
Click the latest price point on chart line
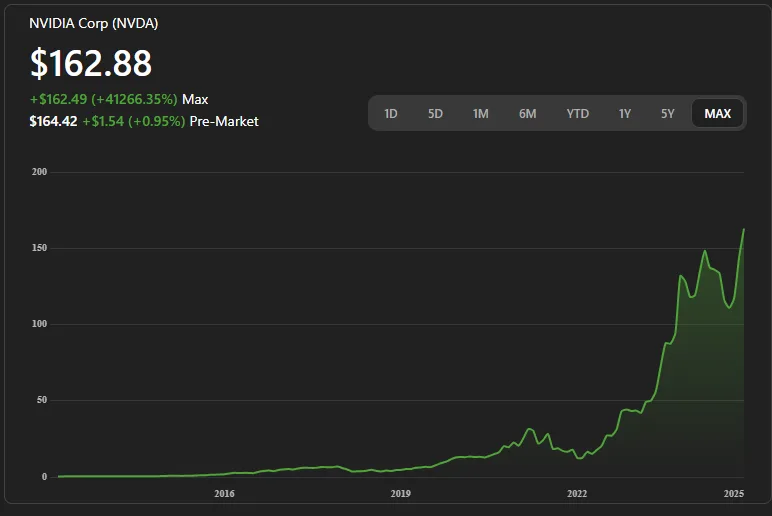743,229
